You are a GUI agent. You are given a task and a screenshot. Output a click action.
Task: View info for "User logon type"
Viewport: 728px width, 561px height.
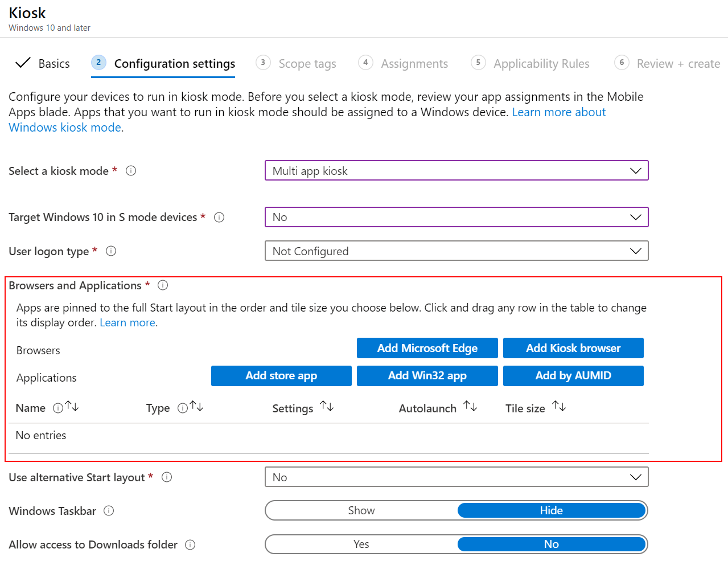pos(111,251)
